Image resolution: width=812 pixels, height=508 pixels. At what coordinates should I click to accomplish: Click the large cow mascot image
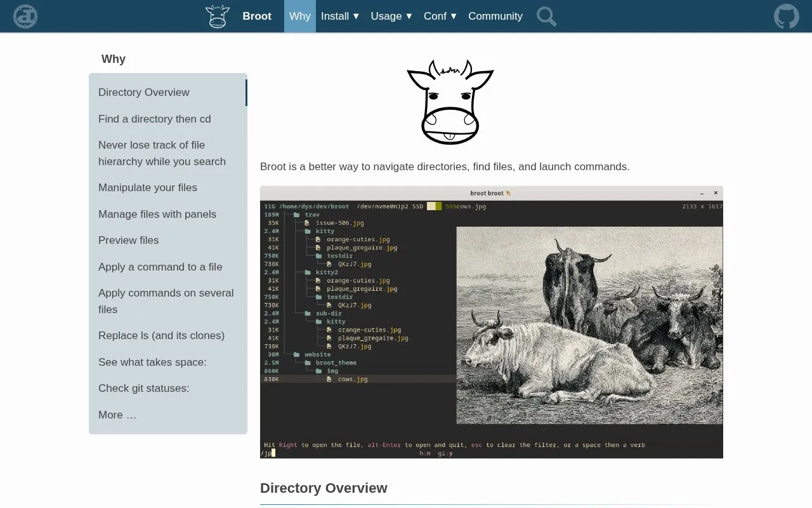click(x=450, y=102)
